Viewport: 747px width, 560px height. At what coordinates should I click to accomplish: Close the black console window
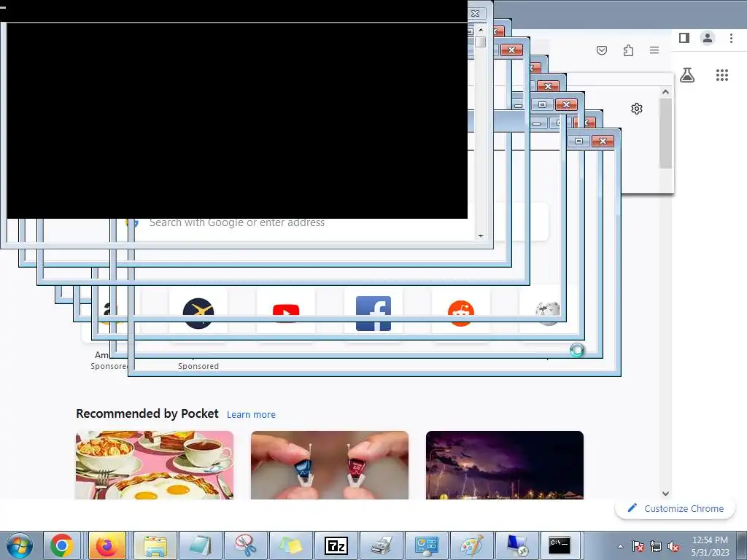[x=476, y=13]
